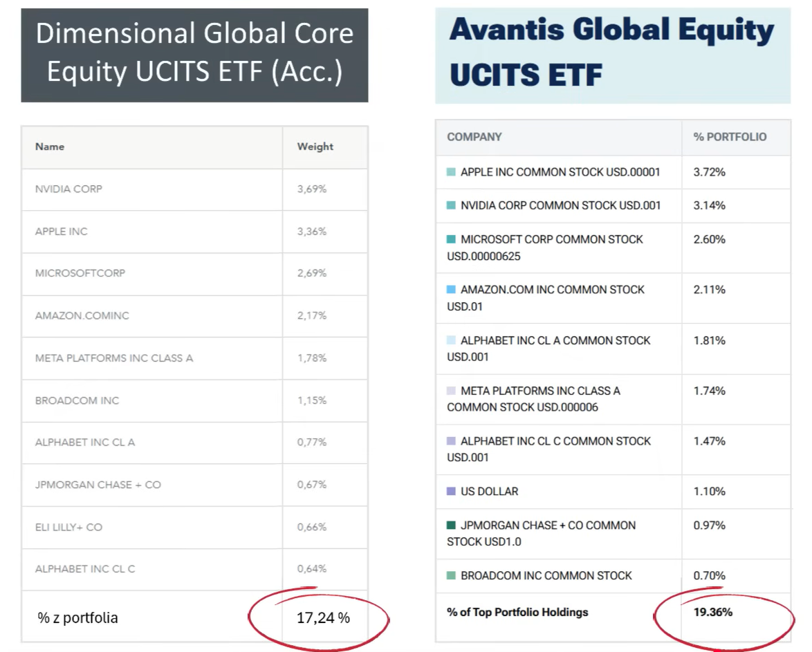Click the Microsoft Corp Common Stock color swatch
This screenshot has width=812, height=652.
pyautogui.click(x=451, y=239)
